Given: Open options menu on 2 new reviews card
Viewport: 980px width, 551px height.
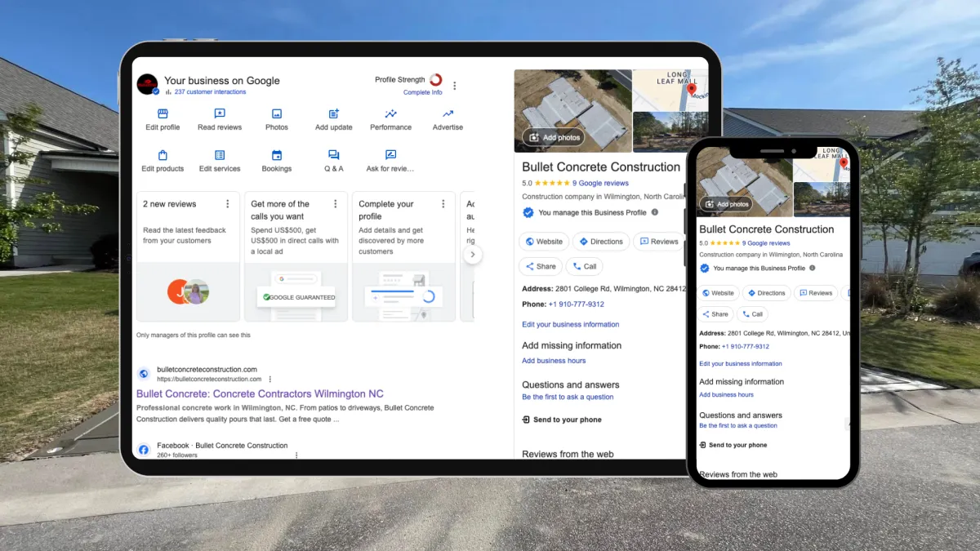Looking at the screenshot, I should click(228, 204).
